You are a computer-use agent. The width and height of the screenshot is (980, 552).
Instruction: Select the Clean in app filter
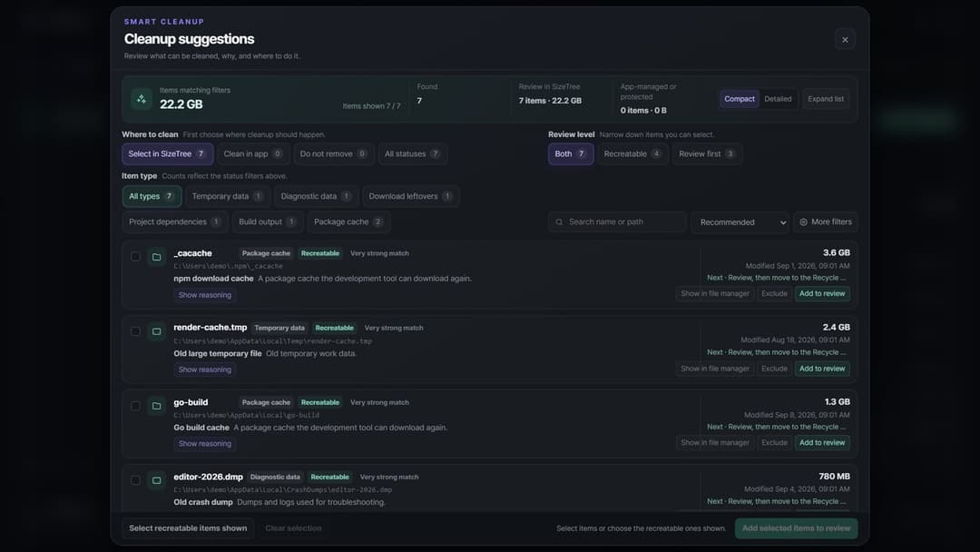click(252, 153)
